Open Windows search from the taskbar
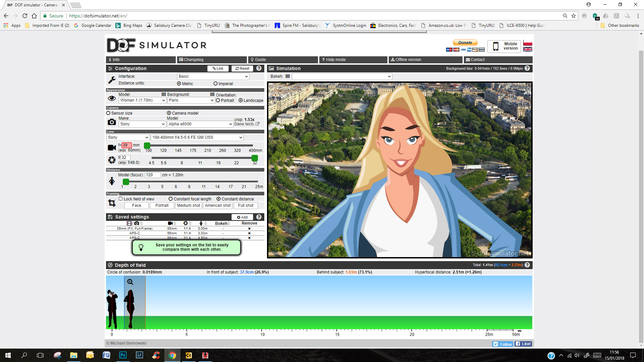Viewport: 644px width, 362px height. pos(24,355)
